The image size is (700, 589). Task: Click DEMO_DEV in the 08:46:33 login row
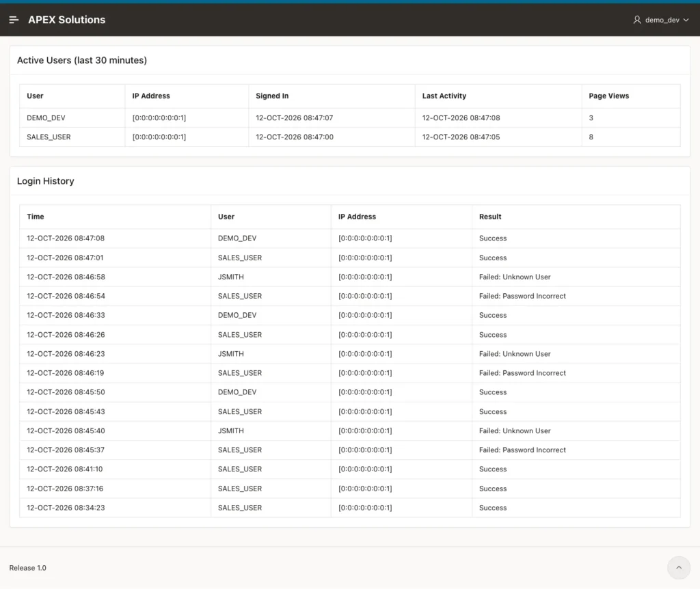coord(237,316)
